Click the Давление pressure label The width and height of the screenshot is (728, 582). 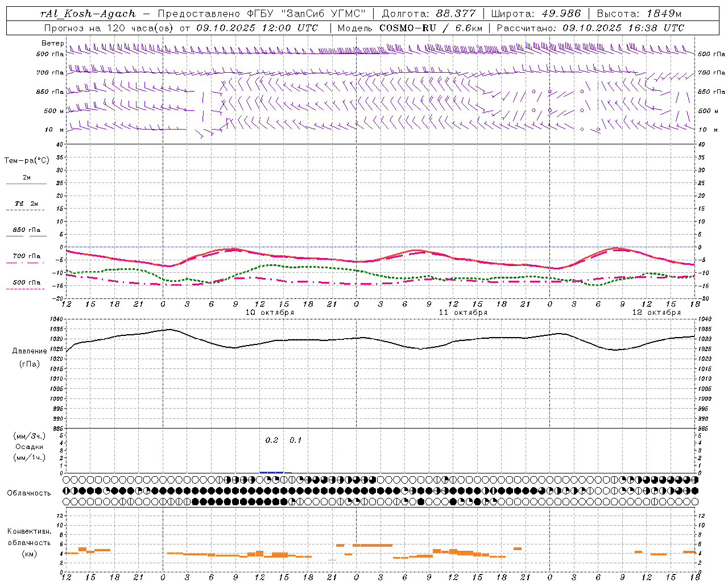pos(29,351)
